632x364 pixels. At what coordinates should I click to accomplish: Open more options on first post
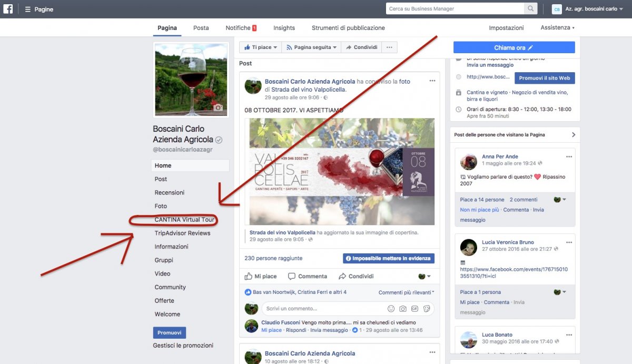[x=432, y=81]
